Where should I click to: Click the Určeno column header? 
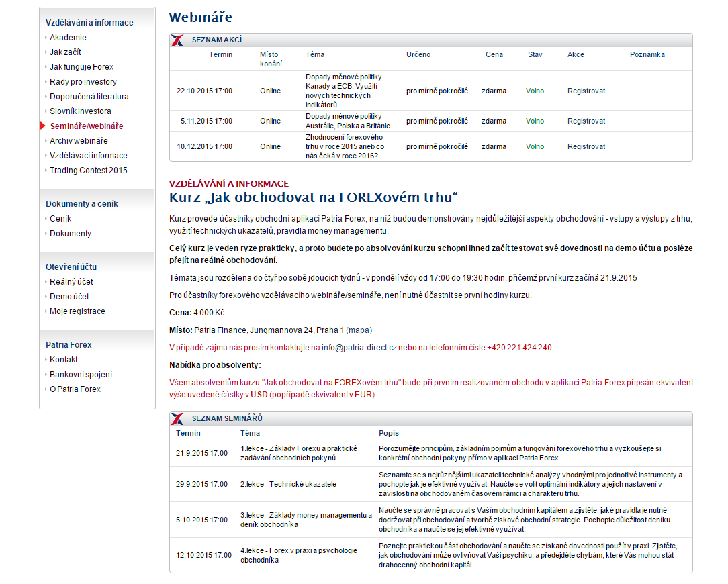[418, 55]
